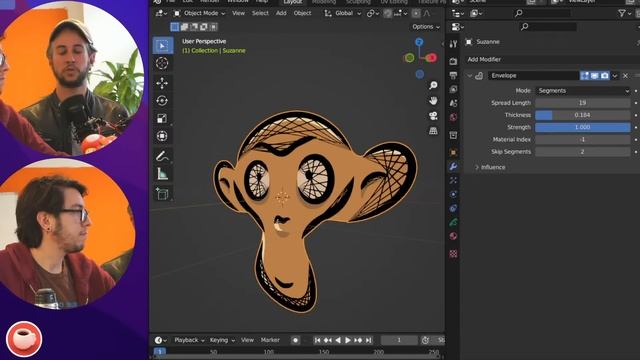Open the Global orientation dropdown
Screen dimensions: 640x360
pos(342,13)
